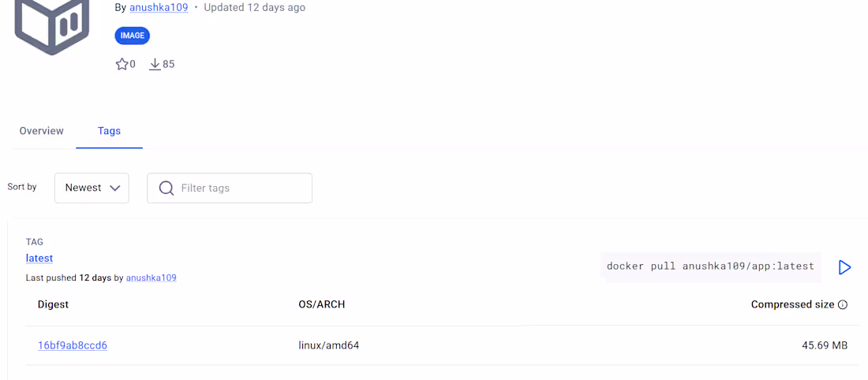Switch to the Overview tab

click(42, 131)
